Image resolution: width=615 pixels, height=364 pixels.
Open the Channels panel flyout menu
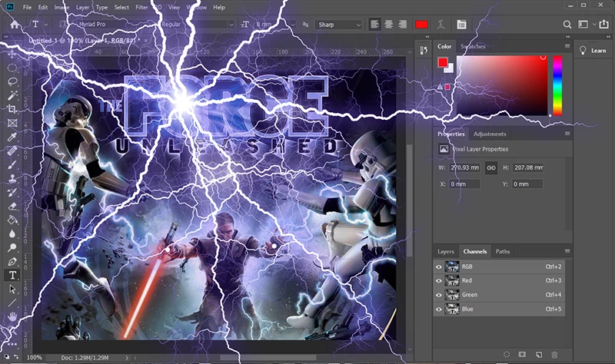[x=567, y=251]
